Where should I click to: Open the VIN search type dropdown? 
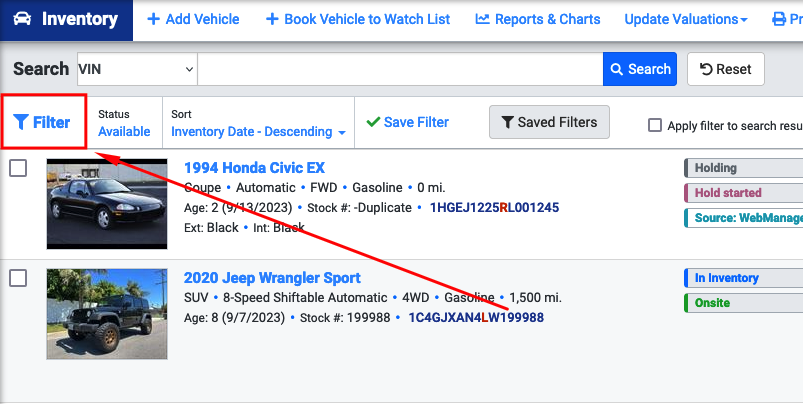[x=137, y=69]
